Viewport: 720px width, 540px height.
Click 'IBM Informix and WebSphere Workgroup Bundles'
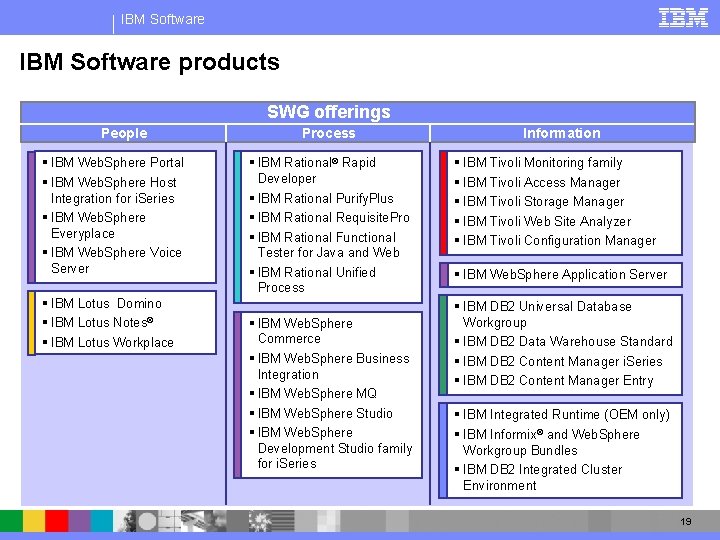point(551,442)
